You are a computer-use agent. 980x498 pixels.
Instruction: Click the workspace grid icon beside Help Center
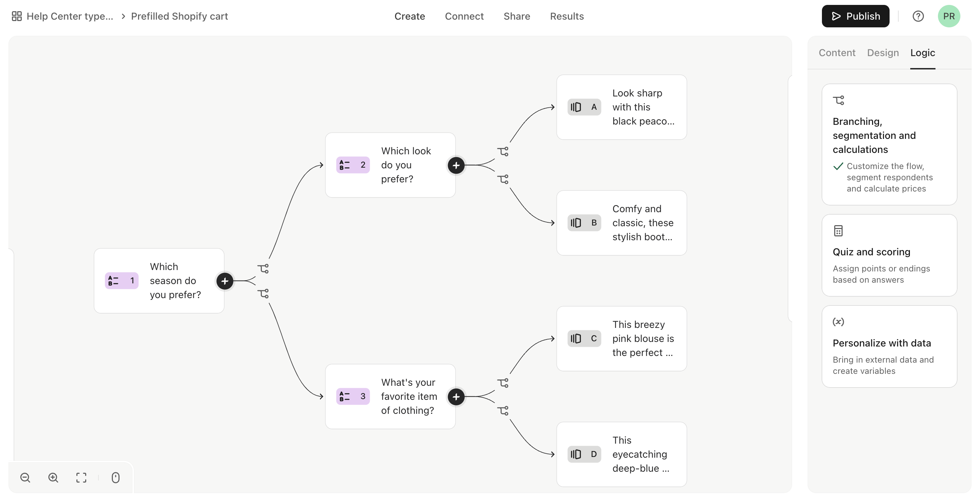17,16
